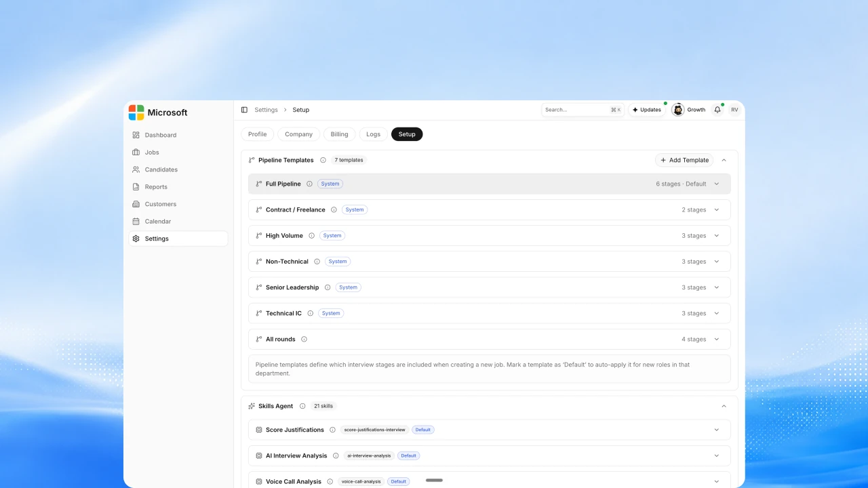Click info icon beside AI Interview Analysis
This screenshot has height=488, width=868.
click(x=336, y=455)
